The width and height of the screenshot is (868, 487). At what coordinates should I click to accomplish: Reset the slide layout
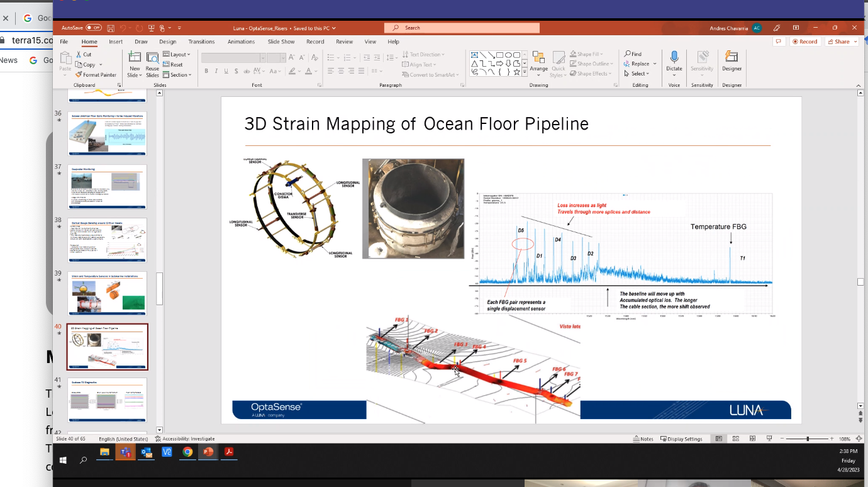[173, 65]
